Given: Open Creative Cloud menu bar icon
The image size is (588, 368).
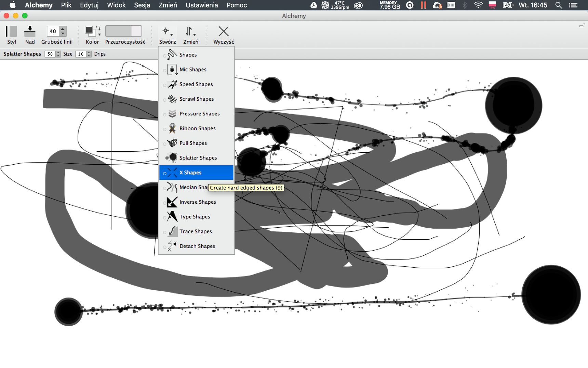Looking at the screenshot, I should [358, 5].
